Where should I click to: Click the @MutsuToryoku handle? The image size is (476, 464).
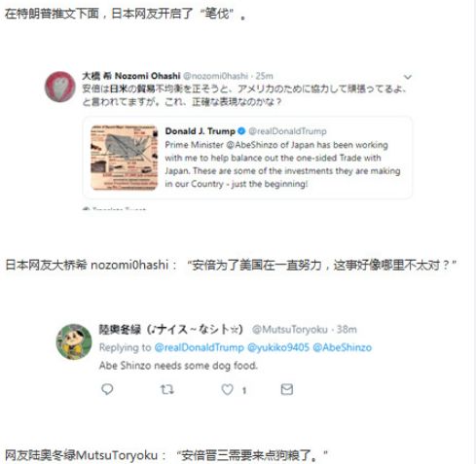click(x=290, y=330)
